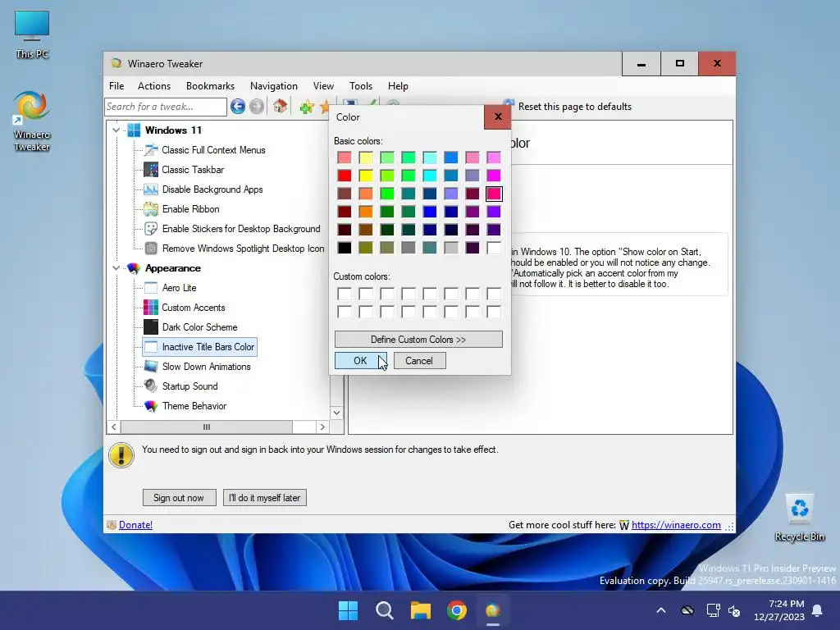Click the Dark Color Scheme icon
The height and width of the screenshot is (630, 840).
pos(151,327)
